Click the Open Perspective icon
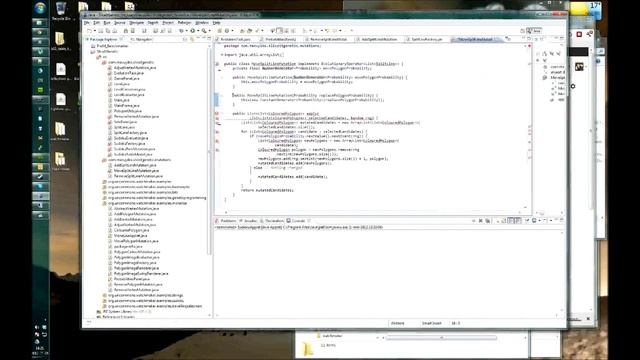The image size is (640, 360). (522, 31)
